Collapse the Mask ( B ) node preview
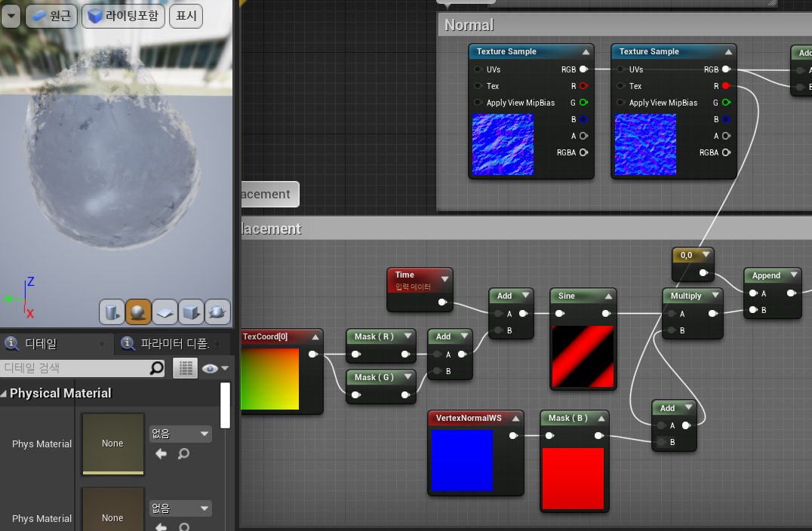 (x=601, y=418)
